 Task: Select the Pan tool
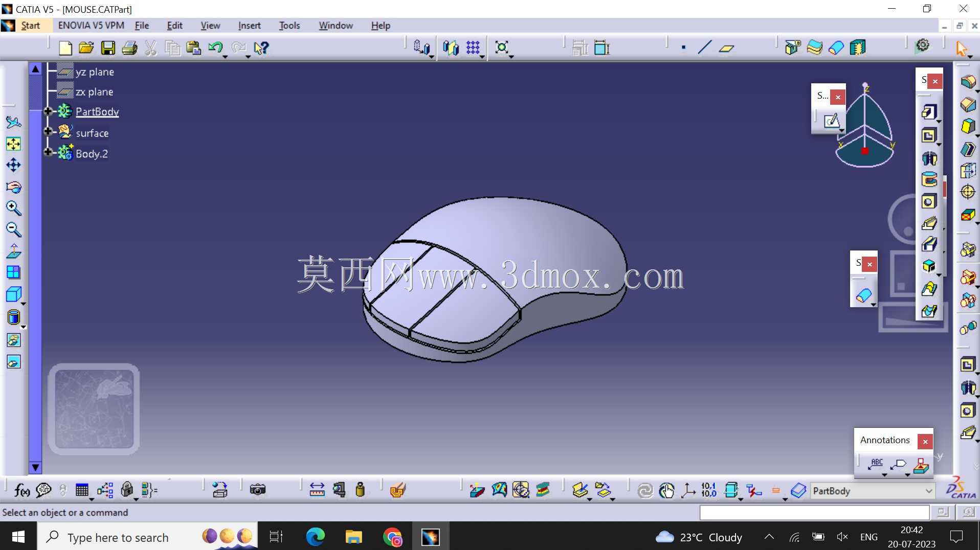[x=14, y=165]
